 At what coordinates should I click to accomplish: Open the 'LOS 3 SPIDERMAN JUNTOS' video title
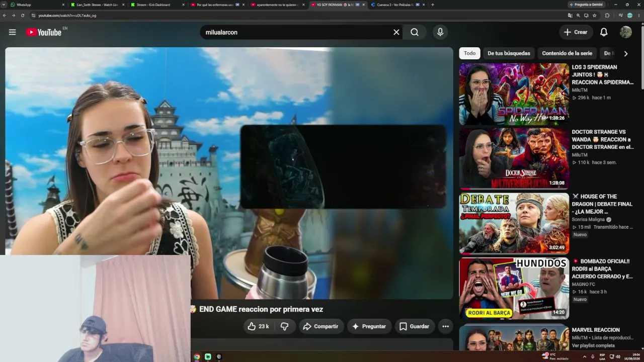(x=602, y=74)
